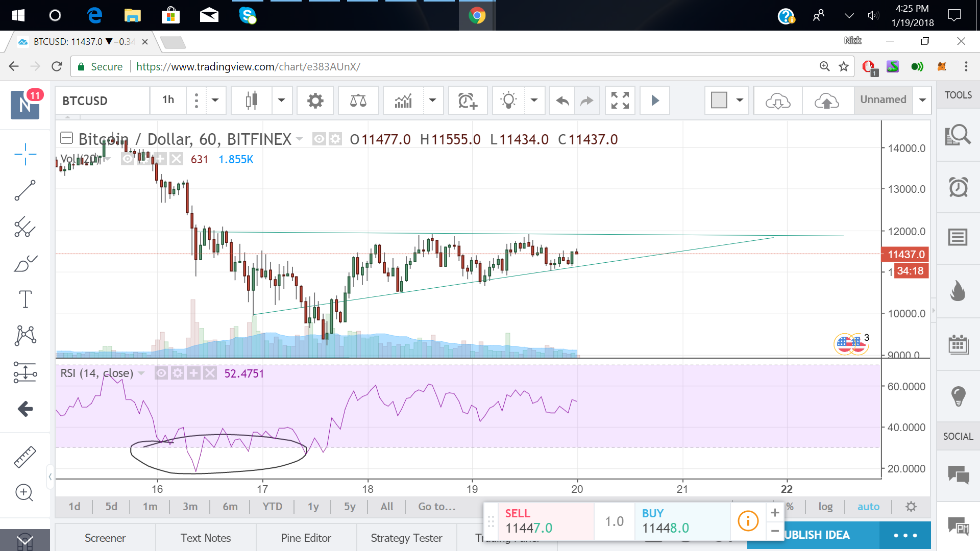Load chart layout from cloud download icon
Viewport: 980px width, 551px height.
(x=778, y=101)
